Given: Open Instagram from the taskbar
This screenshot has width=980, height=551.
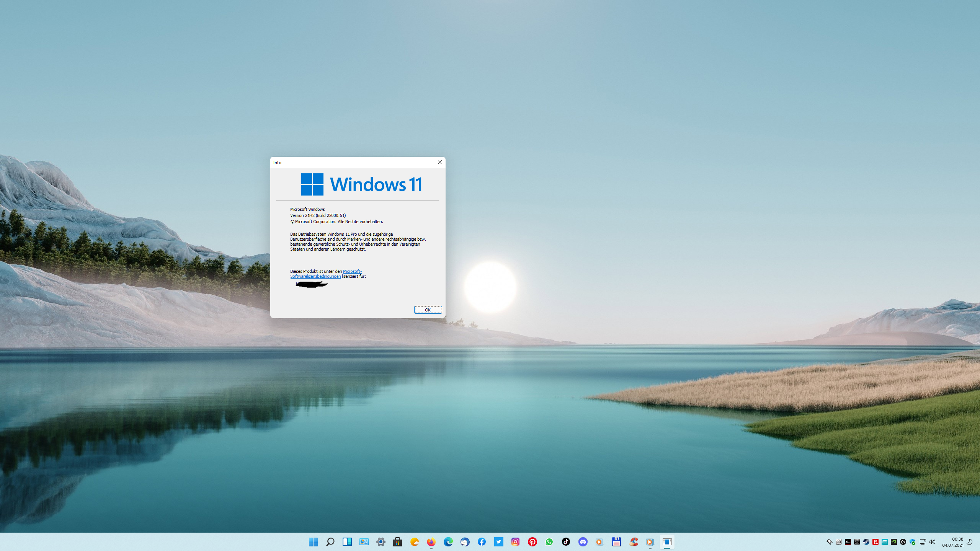Looking at the screenshot, I should [515, 542].
